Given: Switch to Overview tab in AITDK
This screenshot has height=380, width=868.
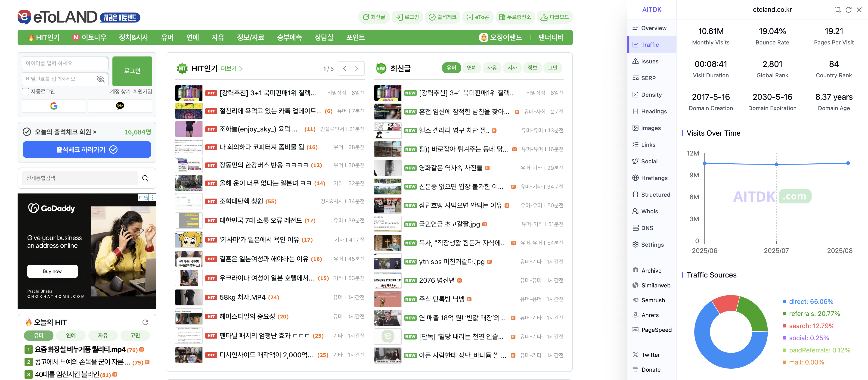Looking at the screenshot, I should coord(652,28).
